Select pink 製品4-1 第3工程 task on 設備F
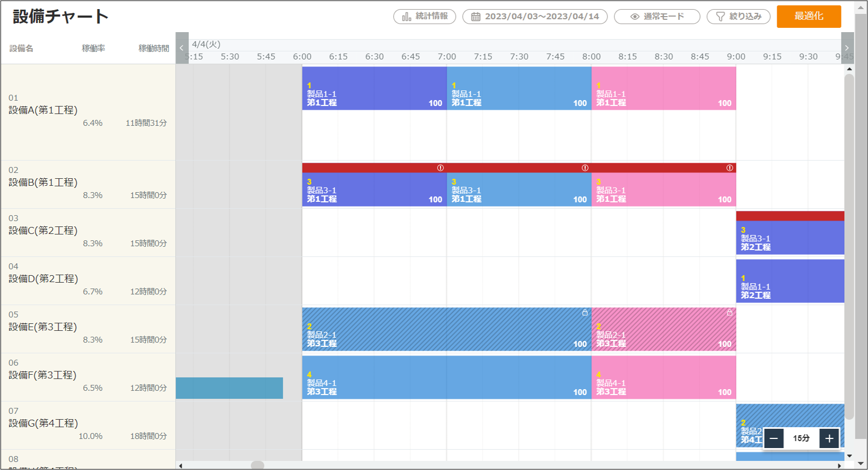The width and height of the screenshot is (868, 470). click(x=664, y=377)
